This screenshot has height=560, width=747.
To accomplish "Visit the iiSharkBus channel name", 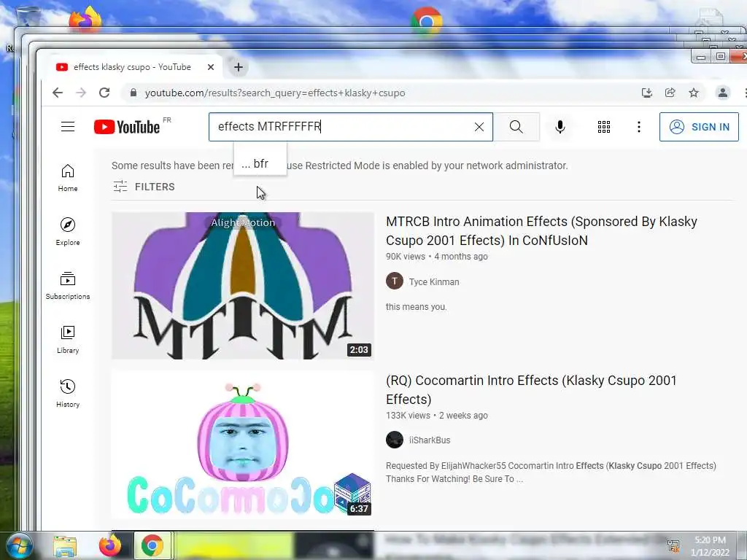I will pos(430,440).
